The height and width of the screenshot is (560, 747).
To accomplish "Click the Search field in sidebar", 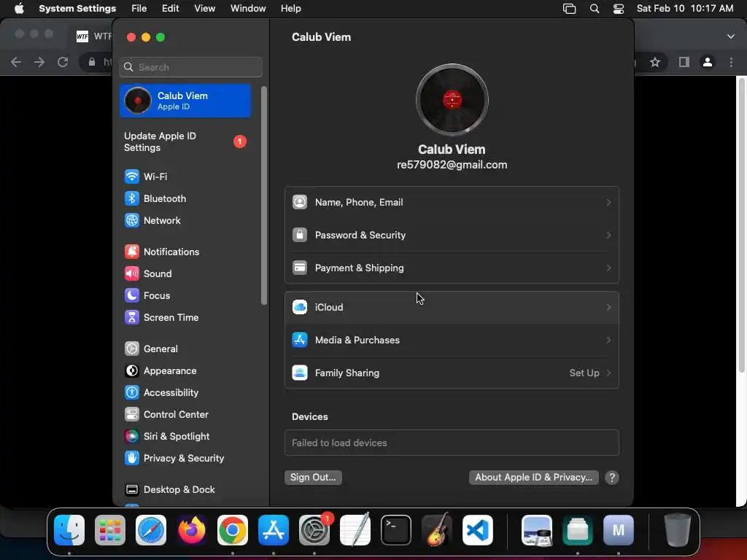I will point(190,67).
